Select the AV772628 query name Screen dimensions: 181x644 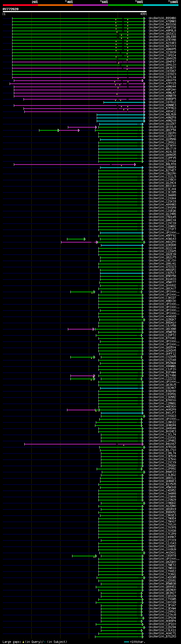coord(11,9)
